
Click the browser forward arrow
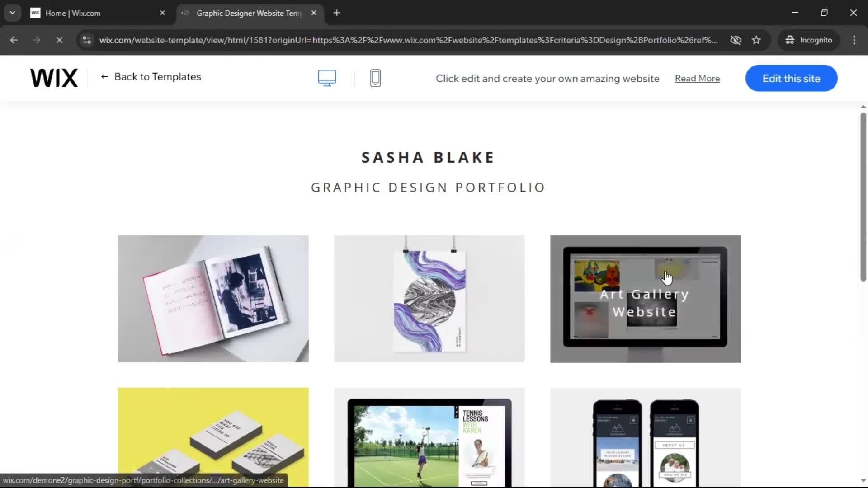pos(36,40)
